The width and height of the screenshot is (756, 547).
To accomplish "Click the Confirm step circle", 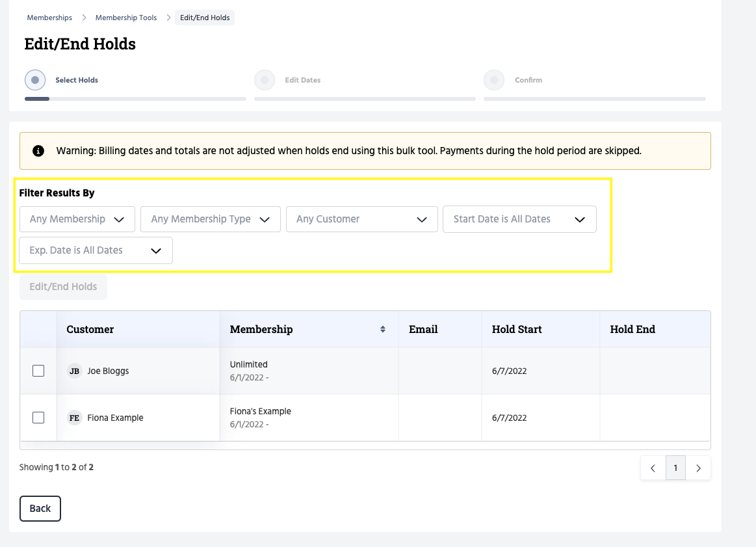I will (x=494, y=80).
